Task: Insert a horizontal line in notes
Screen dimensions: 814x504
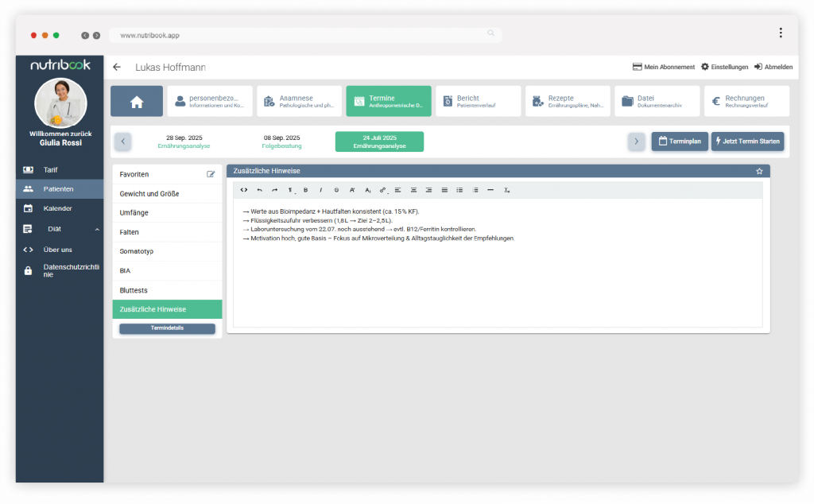Action: (490, 190)
